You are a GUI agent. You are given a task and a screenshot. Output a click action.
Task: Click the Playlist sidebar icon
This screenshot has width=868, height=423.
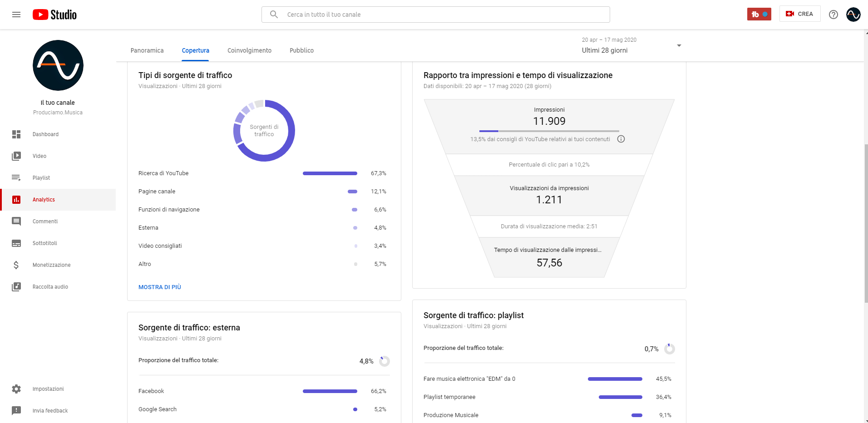[16, 178]
